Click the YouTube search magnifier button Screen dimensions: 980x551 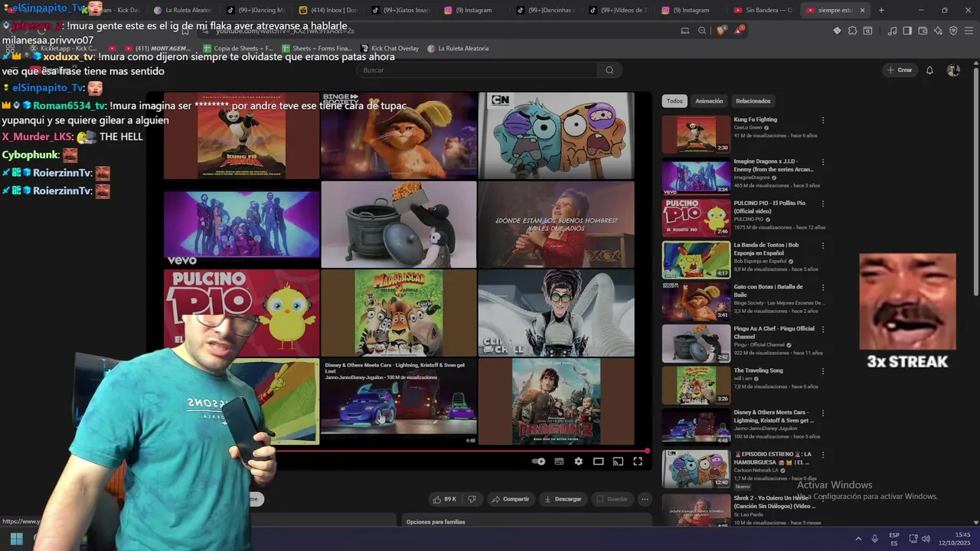coord(609,70)
